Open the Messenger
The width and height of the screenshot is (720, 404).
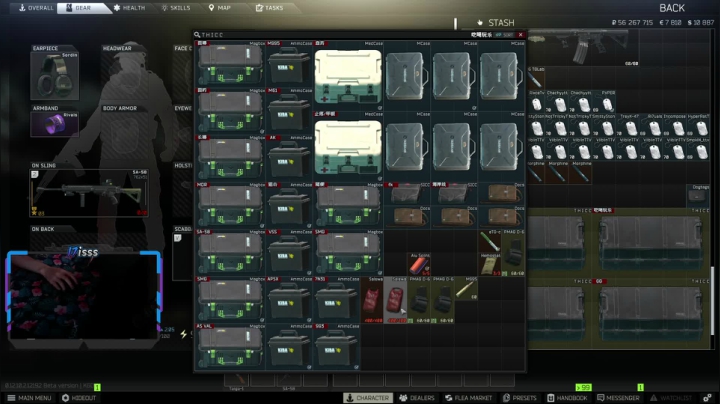[618, 398]
